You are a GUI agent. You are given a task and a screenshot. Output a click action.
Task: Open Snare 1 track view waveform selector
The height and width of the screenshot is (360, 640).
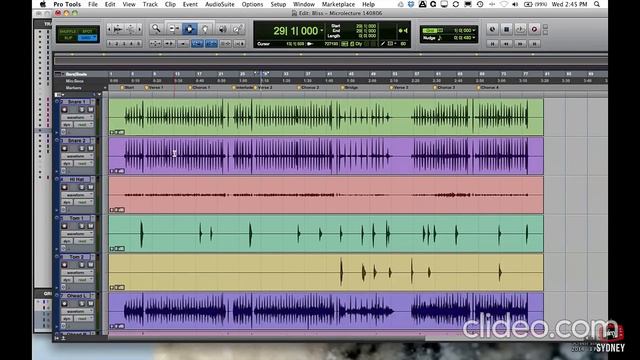[77, 117]
